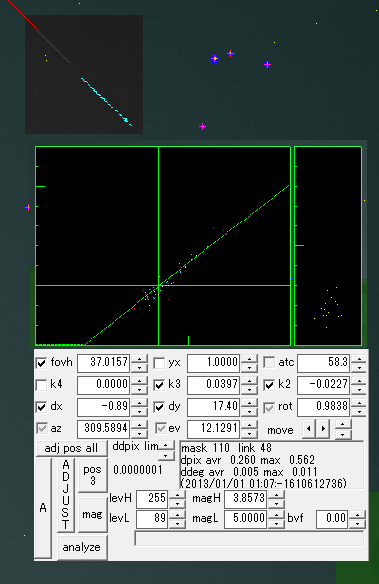Click the levH field showing 255
The image size is (379, 584).
point(152,498)
